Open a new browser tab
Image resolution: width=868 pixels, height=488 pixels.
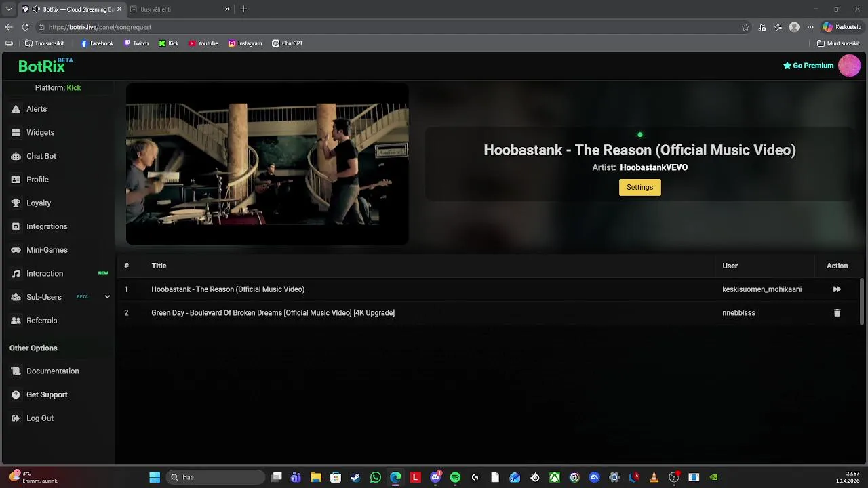(243, 9)
